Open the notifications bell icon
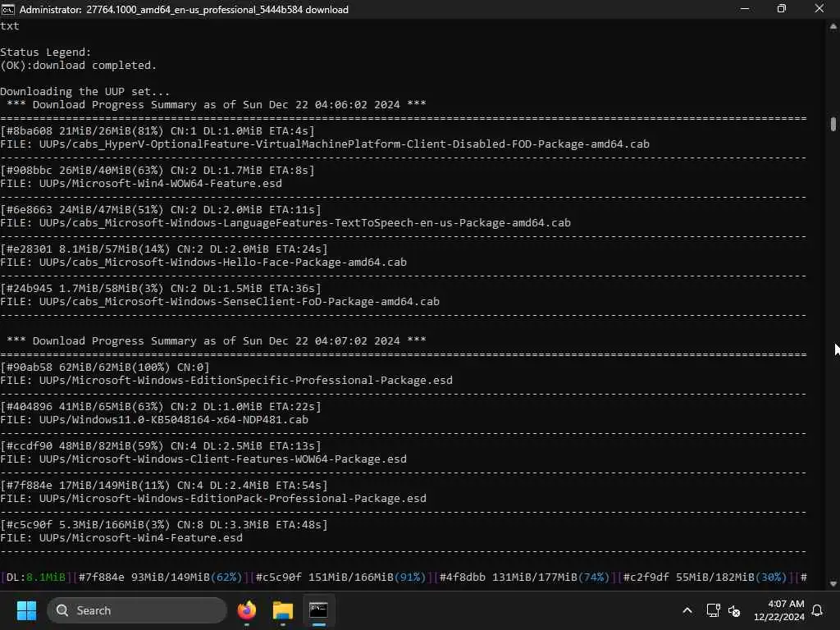This screenshot has width=840, height=630. pyautogui.click(x=818, y=610)
